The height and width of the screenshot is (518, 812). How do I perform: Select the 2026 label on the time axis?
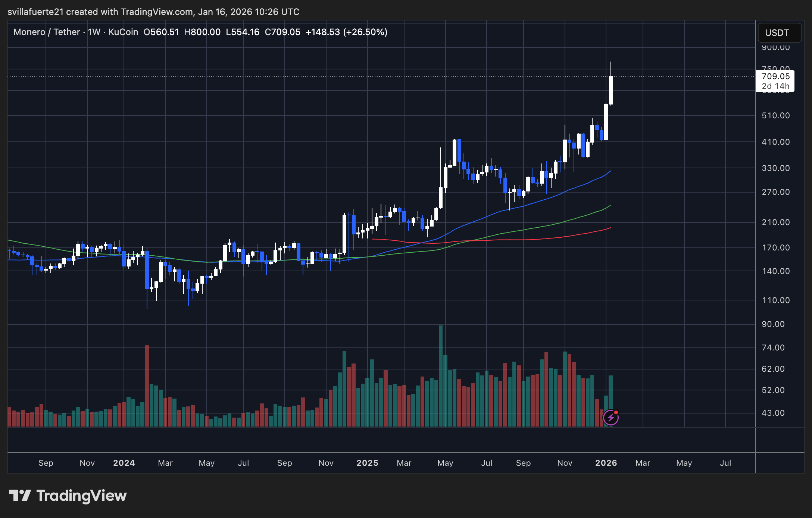606,463
